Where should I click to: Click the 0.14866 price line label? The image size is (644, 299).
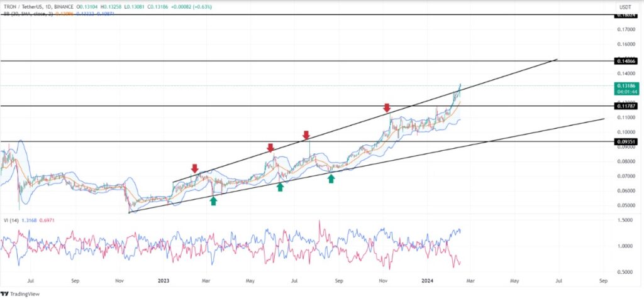pyautogui.click(x=627, y=61)
